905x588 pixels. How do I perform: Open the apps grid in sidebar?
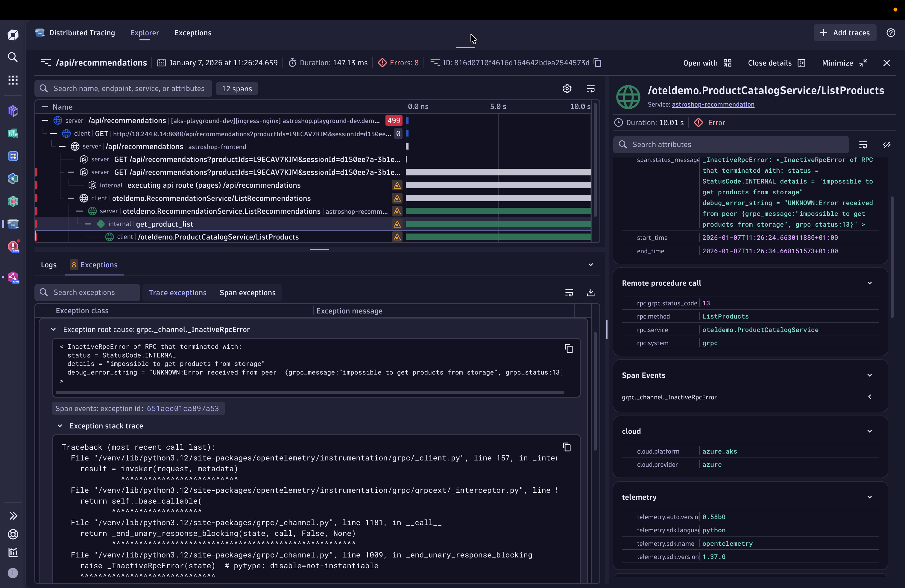[x=13, y=80]
